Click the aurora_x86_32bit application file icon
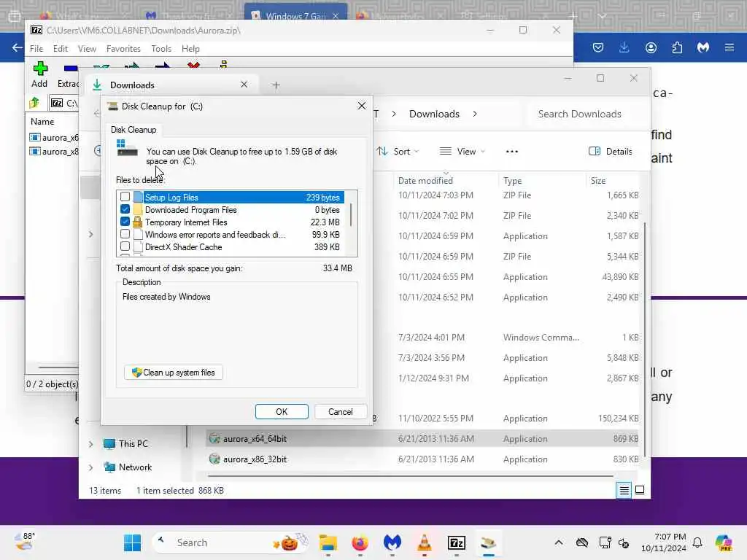The width and height of the screenshot is (747, 560). 214,459
